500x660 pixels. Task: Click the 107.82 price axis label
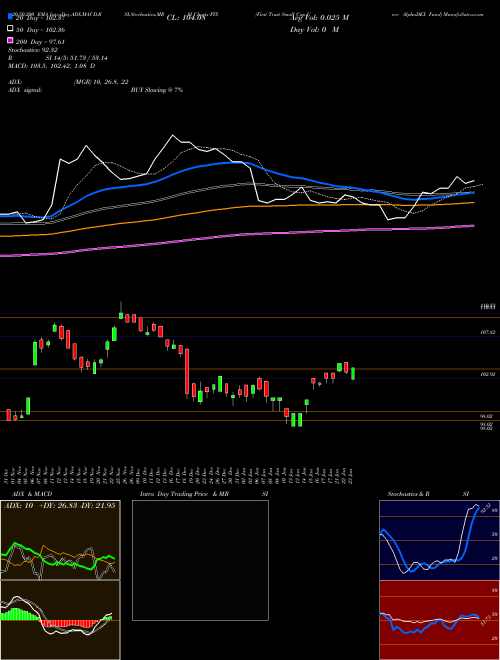pos(487,333)
